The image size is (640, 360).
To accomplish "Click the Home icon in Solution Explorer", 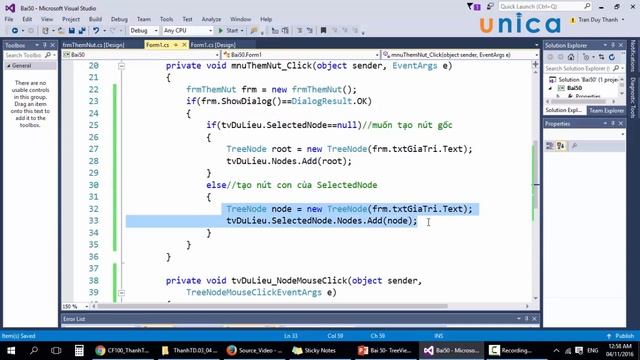I will point(571,57).
